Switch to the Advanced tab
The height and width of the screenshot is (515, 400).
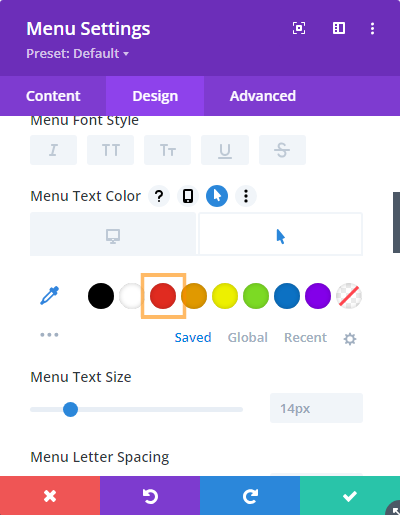[x=263, y=96]
